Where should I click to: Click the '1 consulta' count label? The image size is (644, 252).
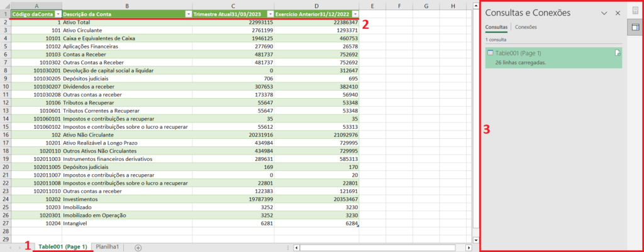(496, 40)
